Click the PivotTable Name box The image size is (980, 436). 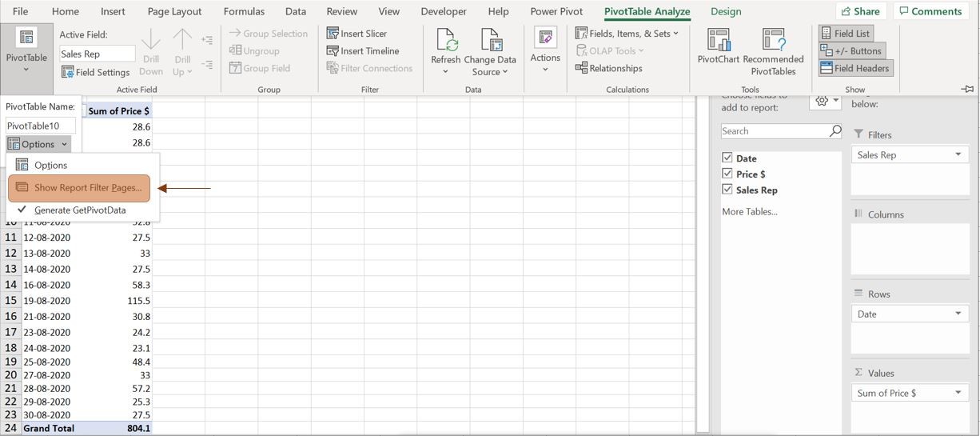click(x=41, y=126)
